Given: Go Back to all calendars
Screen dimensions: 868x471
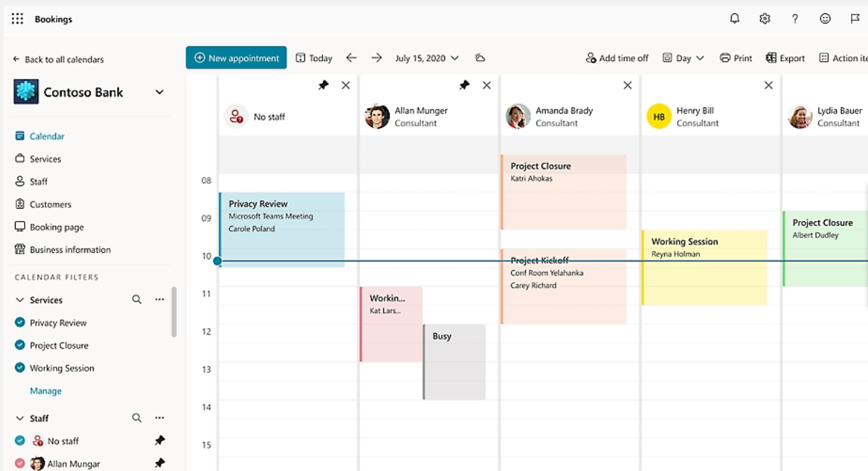Looking at the screenshot, I should (58, 60).
